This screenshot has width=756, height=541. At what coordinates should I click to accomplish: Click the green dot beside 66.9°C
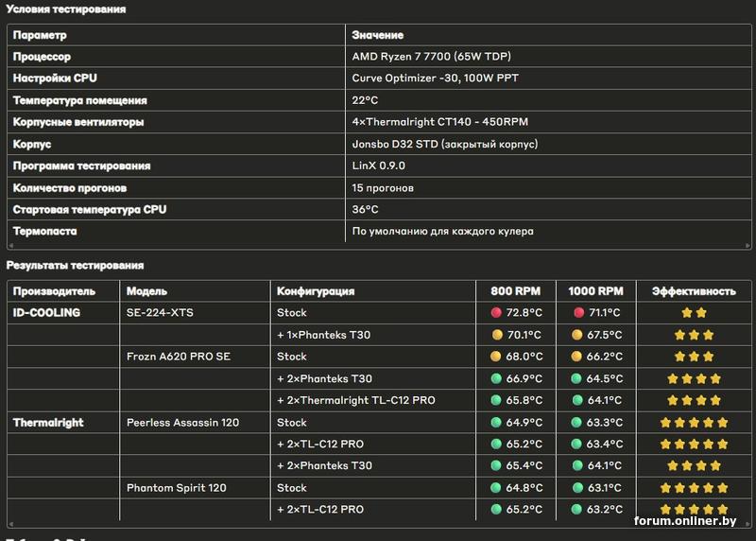point(496,378)
